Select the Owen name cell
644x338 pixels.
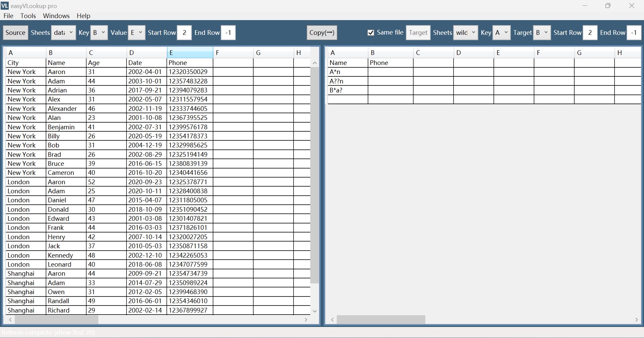[x=66, y=292]
